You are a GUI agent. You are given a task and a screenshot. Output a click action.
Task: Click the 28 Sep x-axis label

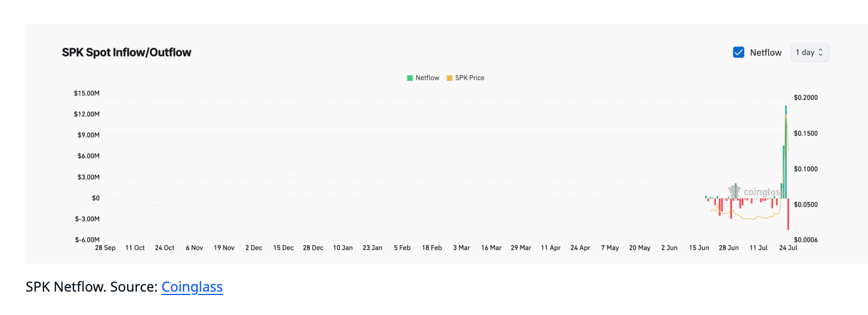point(105,248)
